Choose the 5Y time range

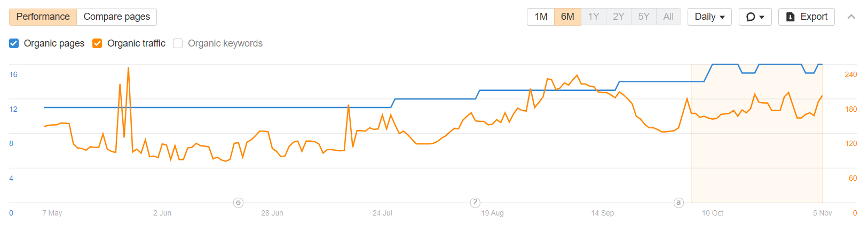pos(644,17)
